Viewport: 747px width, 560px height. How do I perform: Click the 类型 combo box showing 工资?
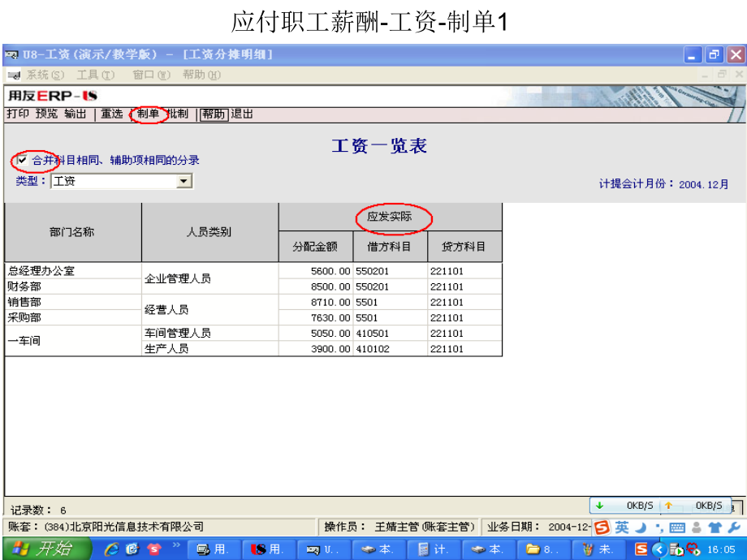[x=122, y=182]
